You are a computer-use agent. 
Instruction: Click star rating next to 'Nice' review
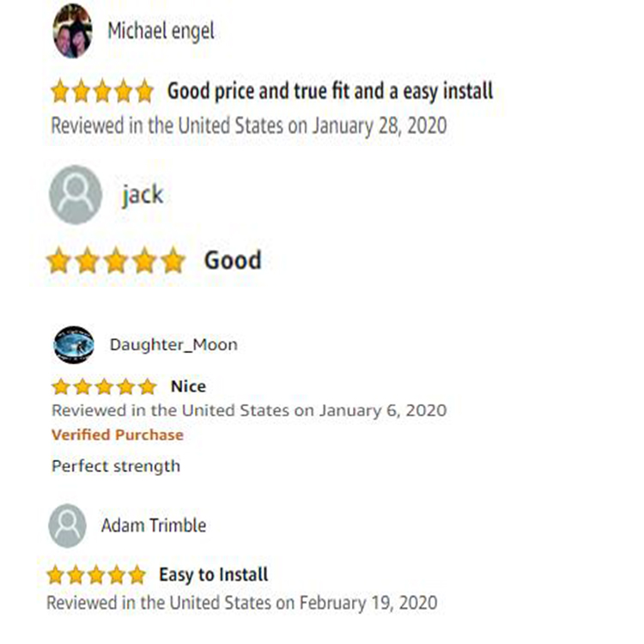point(105,386)
